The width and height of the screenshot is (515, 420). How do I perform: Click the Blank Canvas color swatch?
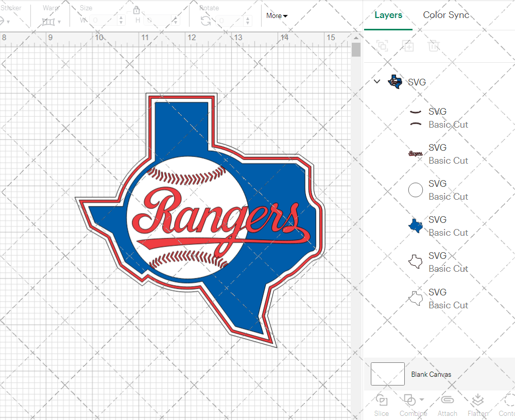coord(387,374)
